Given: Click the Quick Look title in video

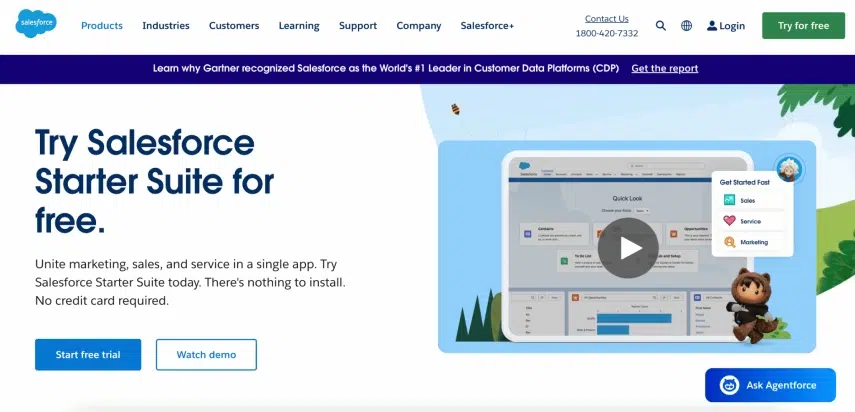Looking at the screenshot, I should [627, 199].
